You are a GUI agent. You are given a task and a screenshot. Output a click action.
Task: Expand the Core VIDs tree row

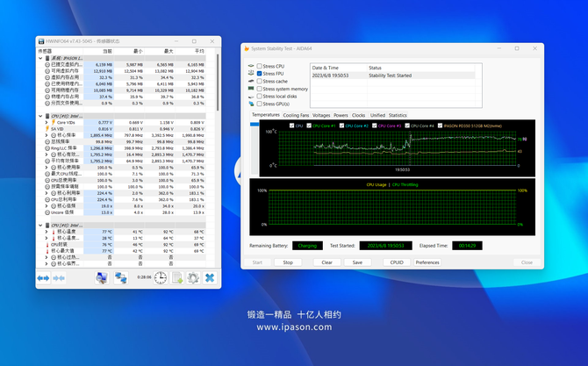pyautogui.click(x=47, y=123)
